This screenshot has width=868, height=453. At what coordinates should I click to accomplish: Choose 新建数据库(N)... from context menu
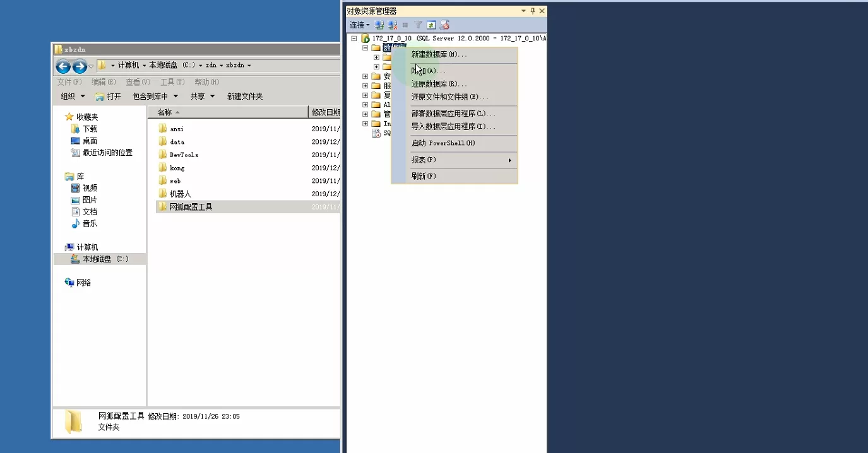[x=439, y=55]
